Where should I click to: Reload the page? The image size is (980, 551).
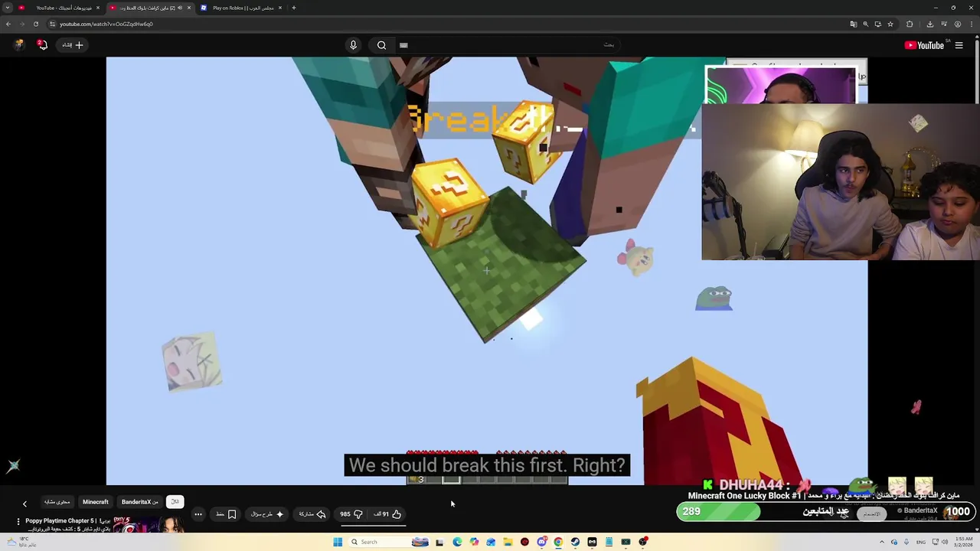(35, 24)
